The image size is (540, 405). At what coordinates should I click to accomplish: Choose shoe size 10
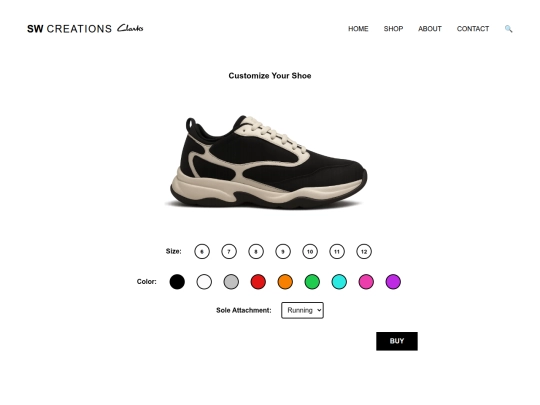(x=310, y=251)
